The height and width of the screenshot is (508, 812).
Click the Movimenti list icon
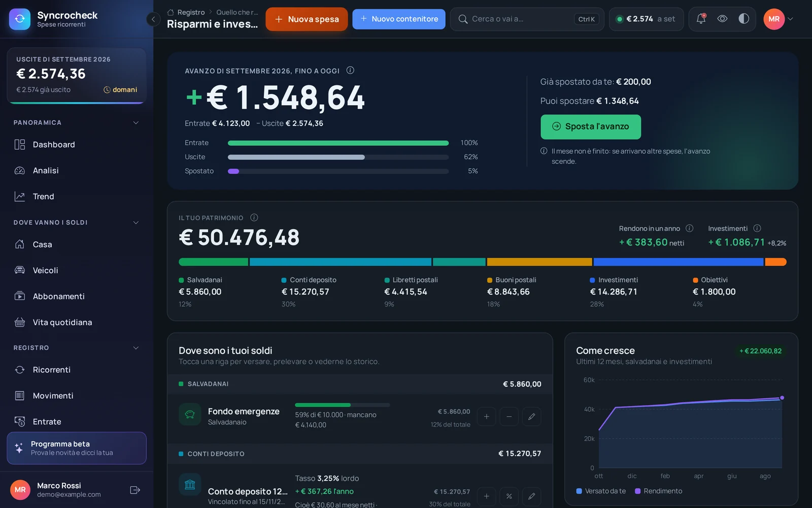(20, 396)
